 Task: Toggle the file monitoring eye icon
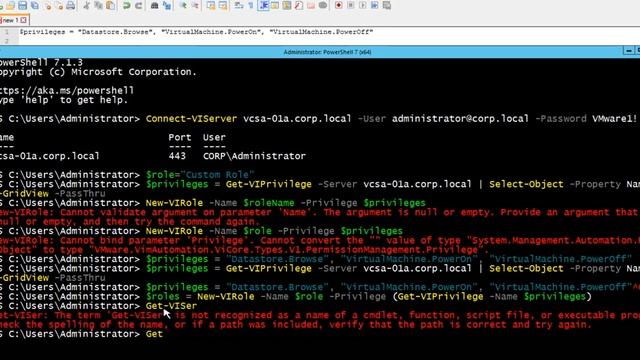coord(323,5)
